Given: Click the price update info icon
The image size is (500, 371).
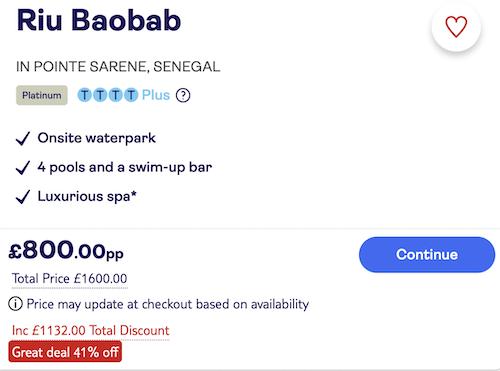Looking at the screenshot, I should 15,304.
